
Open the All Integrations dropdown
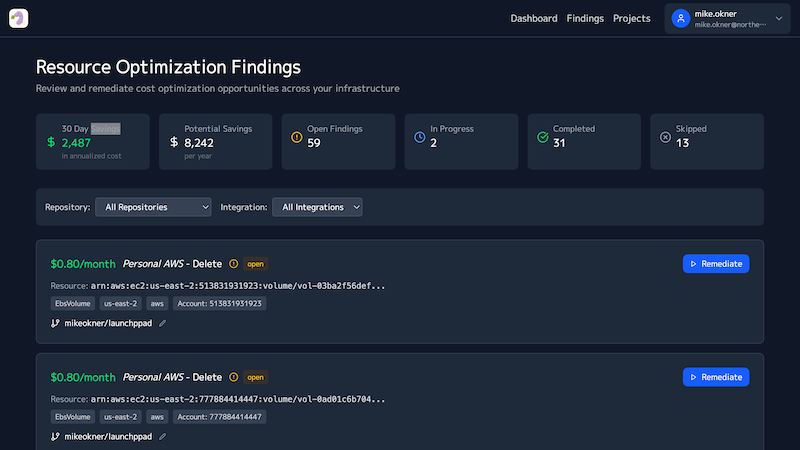pos(317,207)
